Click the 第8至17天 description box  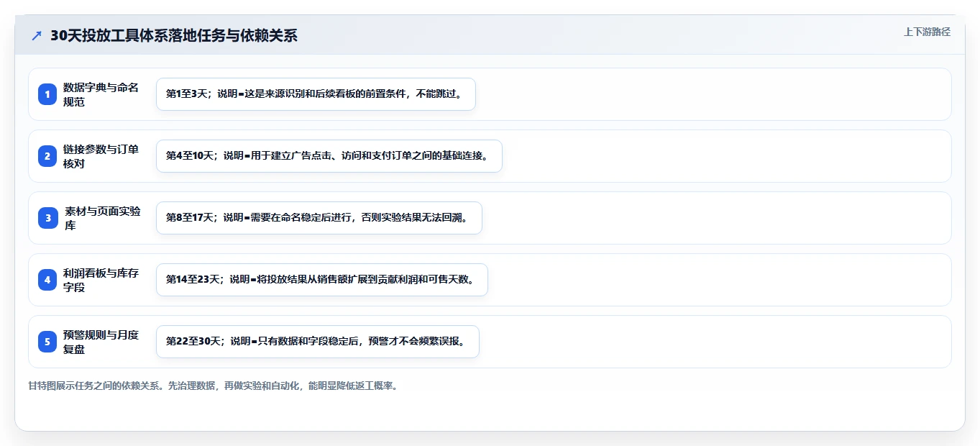[x=319, y=218]
